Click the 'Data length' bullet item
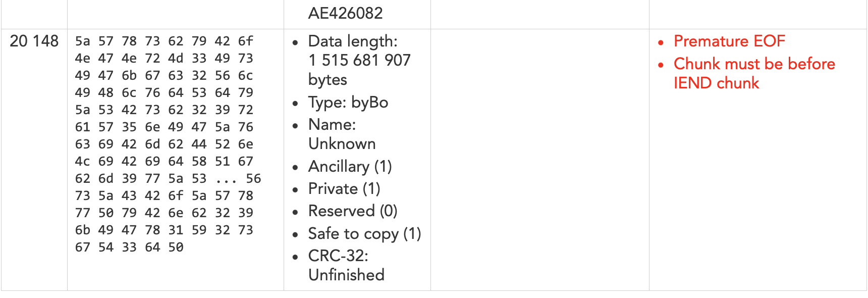The width and height of the screenshot is (868, 298). [359, 60]
